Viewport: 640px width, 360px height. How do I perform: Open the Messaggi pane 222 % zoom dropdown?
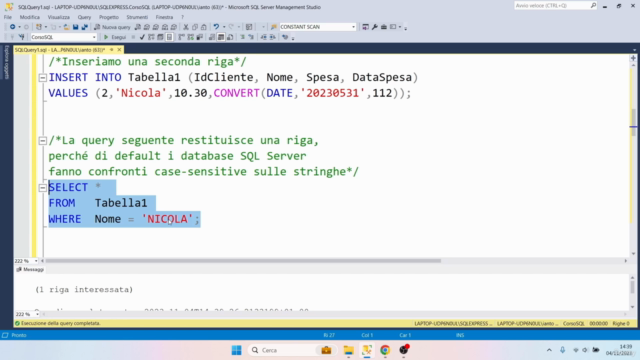(37, 314)
